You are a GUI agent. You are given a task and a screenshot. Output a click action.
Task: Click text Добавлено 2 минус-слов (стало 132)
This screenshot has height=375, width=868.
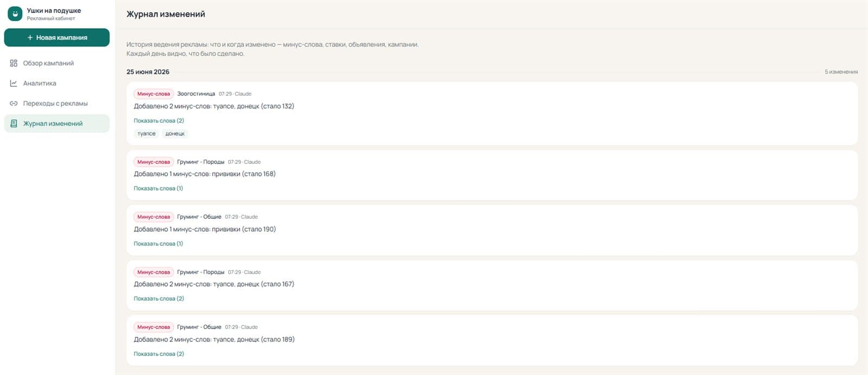(x=214, y=106)
